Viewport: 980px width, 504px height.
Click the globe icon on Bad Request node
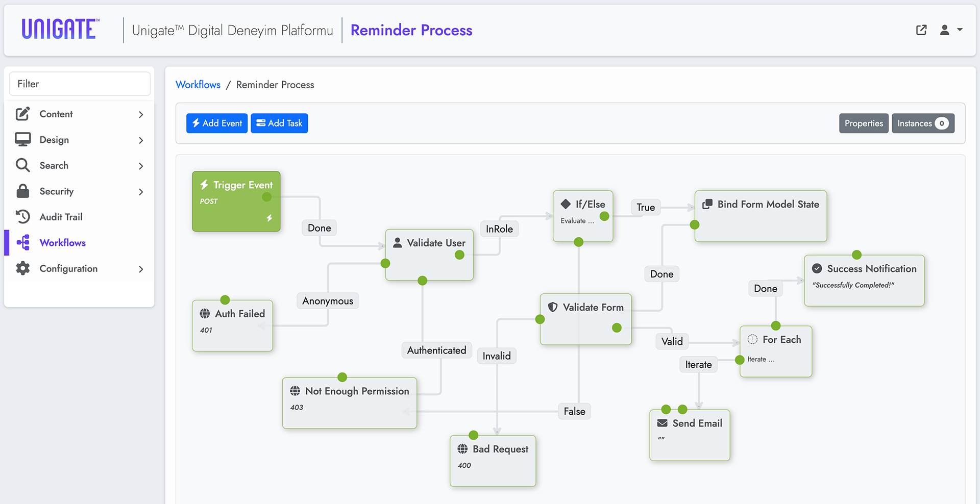coord(462,448)
